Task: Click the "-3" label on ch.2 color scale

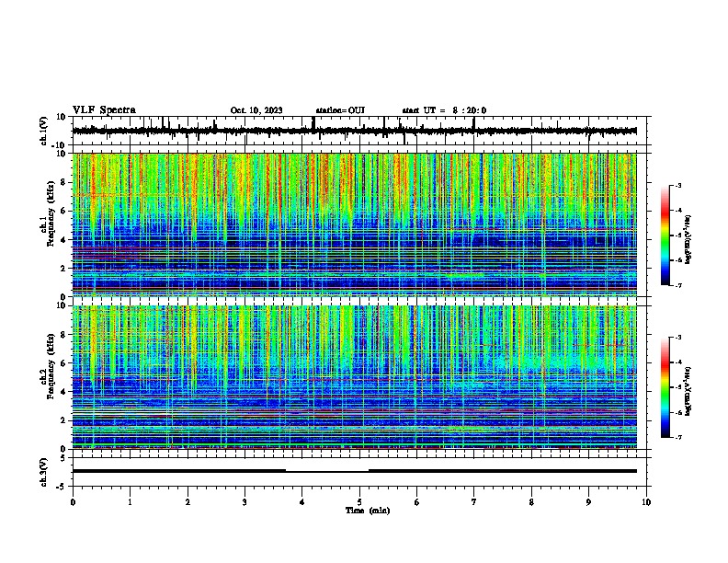Action: [x=677, y=338]
